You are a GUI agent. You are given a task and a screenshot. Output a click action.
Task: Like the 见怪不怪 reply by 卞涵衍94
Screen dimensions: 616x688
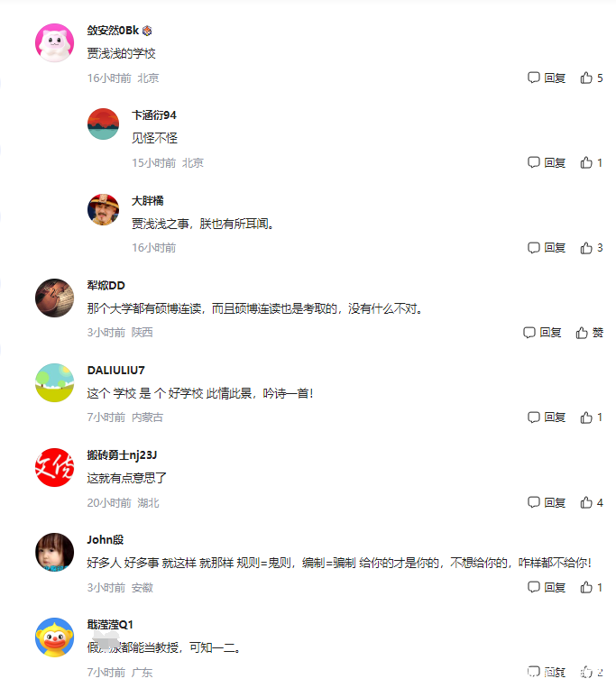coord(591,163)
